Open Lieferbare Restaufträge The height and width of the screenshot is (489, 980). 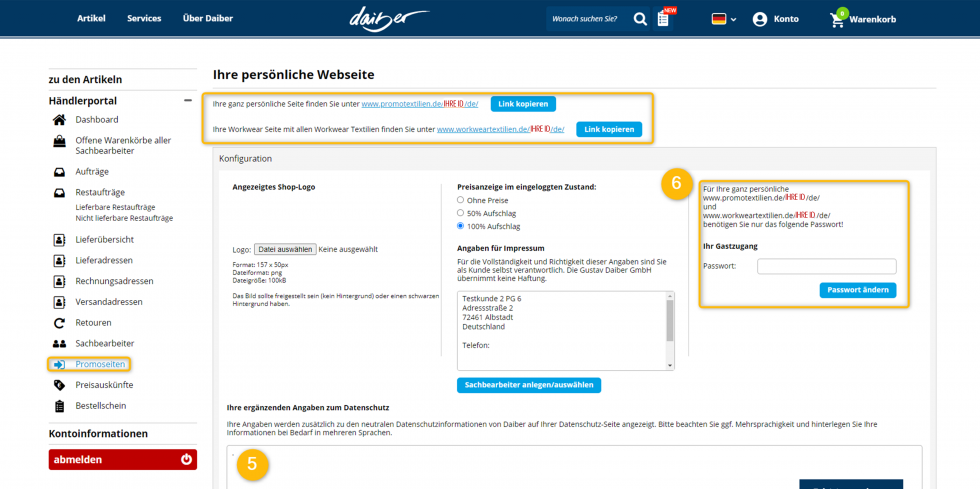pyautogui.click(x=115, y=207)
